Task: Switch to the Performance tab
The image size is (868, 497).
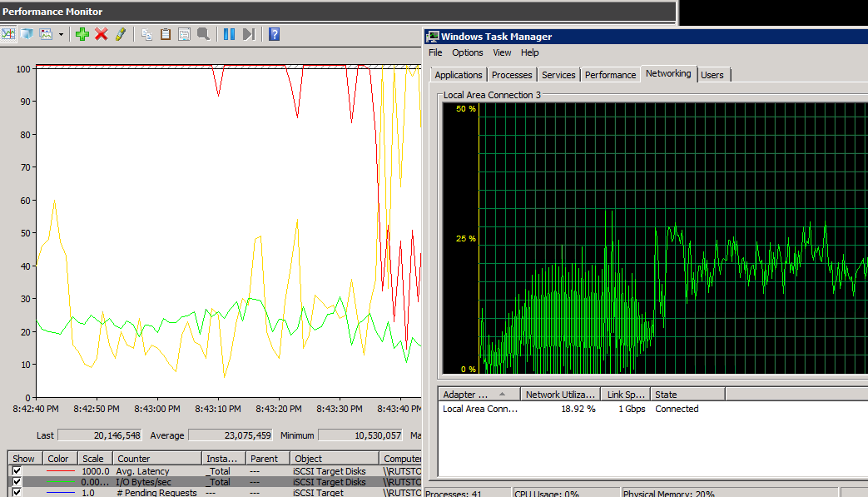Action: click(x=611, y=75)
